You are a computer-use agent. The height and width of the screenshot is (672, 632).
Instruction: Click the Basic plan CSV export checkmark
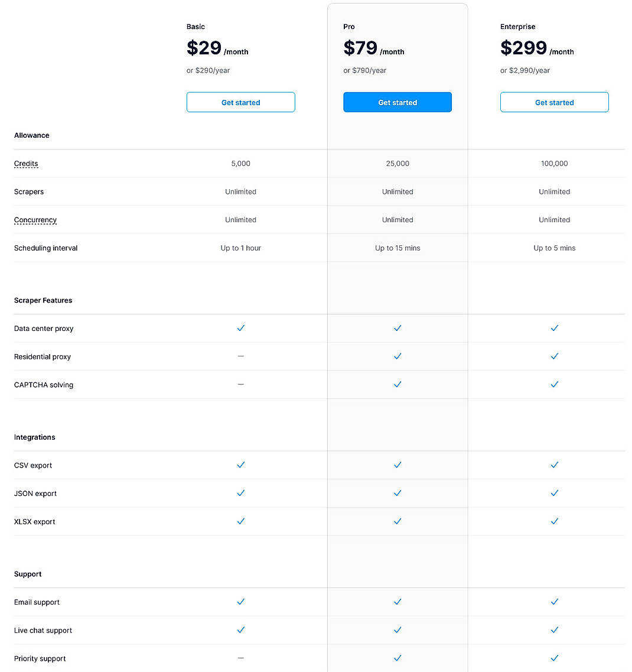click(240, 465)
